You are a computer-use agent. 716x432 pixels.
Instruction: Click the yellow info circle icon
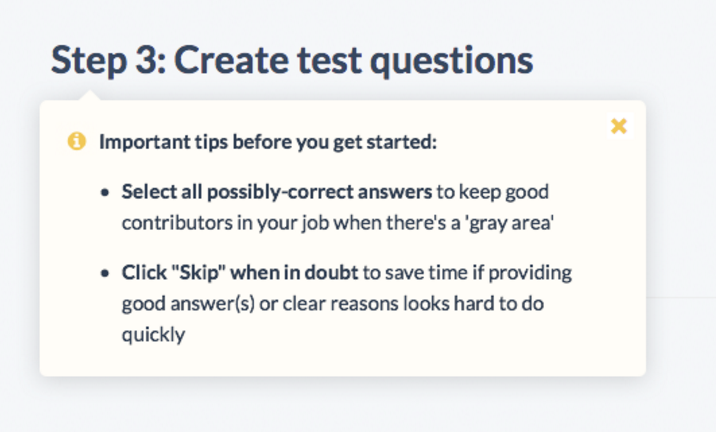tap(77, 141)
